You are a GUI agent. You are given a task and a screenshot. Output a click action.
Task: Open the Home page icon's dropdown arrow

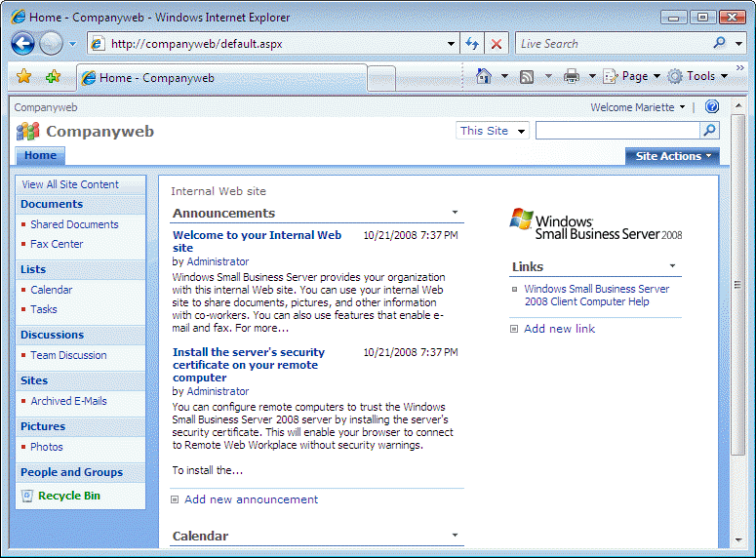pyautogui.click(x=504, y=76)
